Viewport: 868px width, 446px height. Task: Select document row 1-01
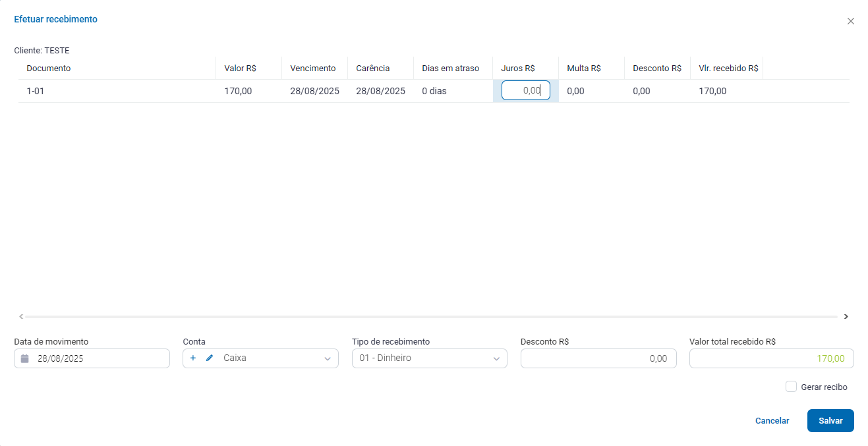[36, 92]
